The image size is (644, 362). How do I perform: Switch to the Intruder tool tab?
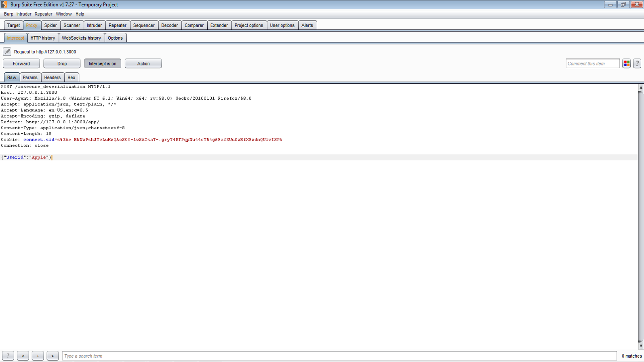click(95, 25)
